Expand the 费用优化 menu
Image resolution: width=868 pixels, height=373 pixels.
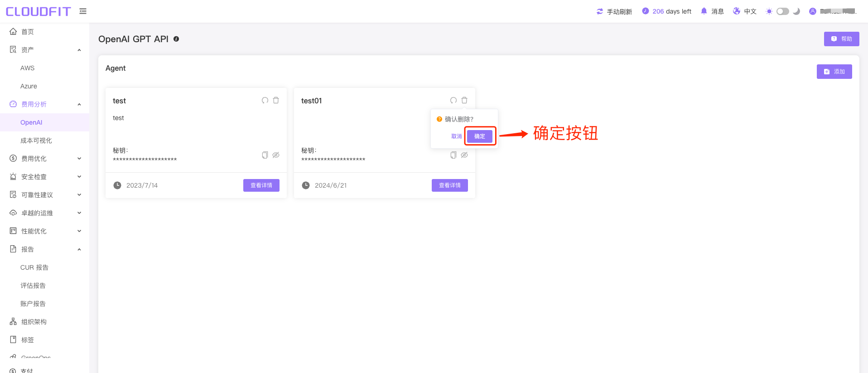tap(44, 159)
